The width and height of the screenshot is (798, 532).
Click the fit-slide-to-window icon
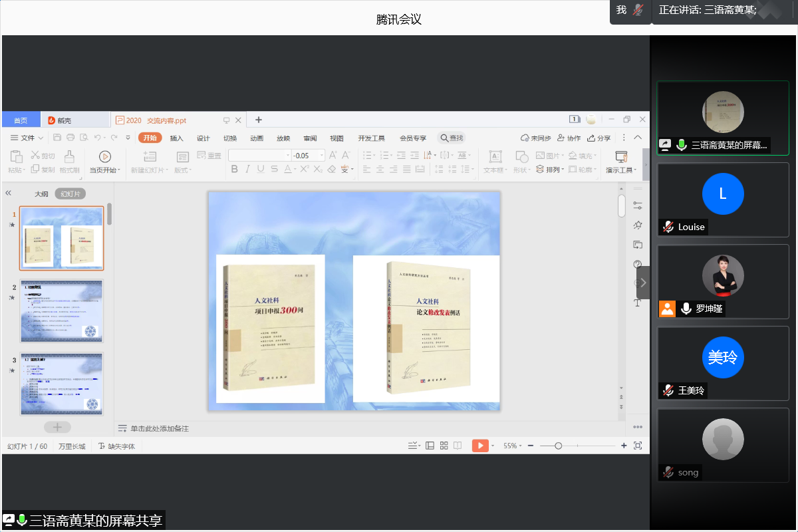[638, 446]
